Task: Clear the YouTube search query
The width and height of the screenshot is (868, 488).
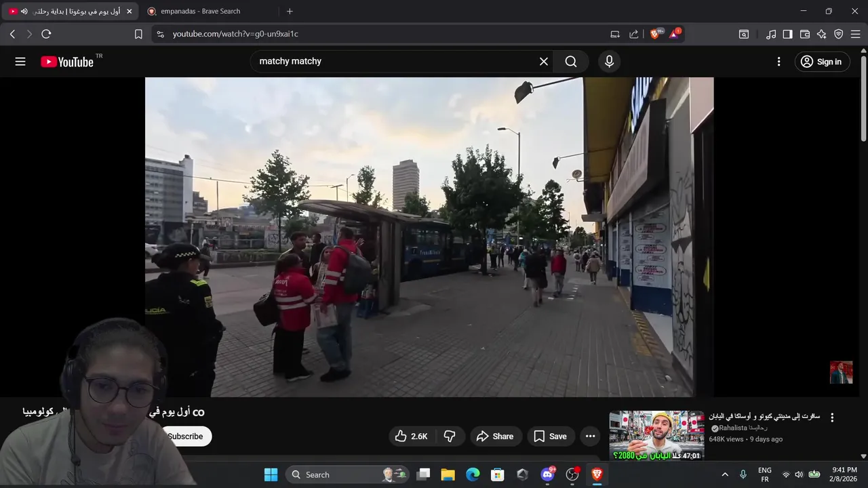Action: pos(544,62)
